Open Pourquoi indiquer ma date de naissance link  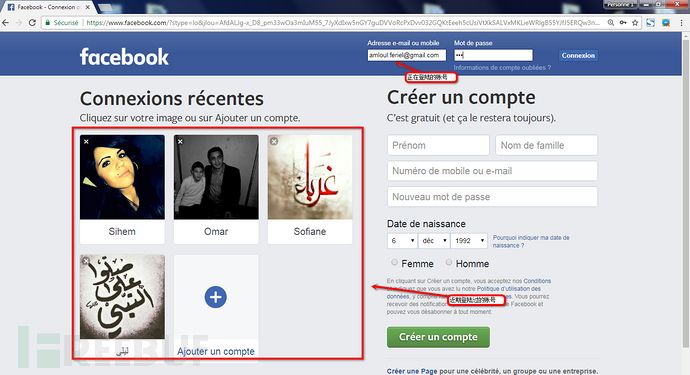point(531,241)
